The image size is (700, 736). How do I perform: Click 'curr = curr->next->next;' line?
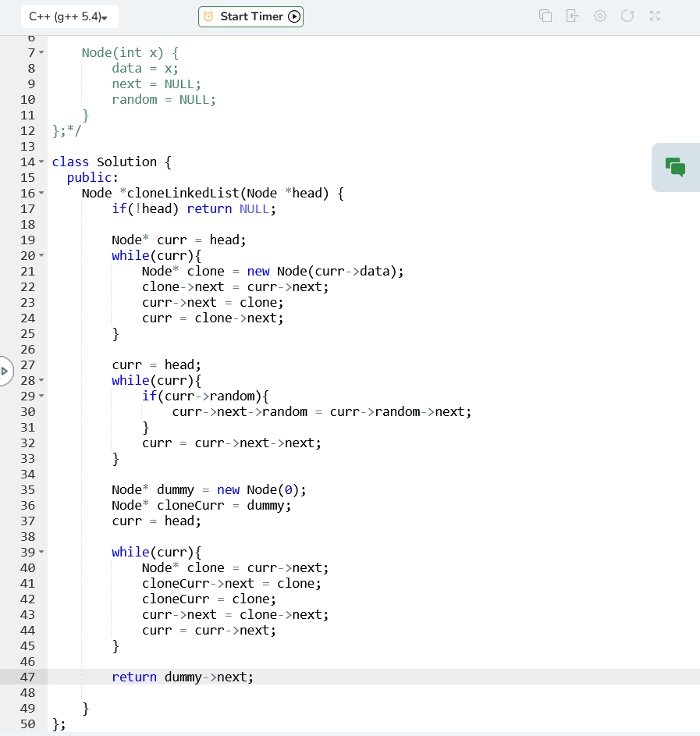coord(231,443)
